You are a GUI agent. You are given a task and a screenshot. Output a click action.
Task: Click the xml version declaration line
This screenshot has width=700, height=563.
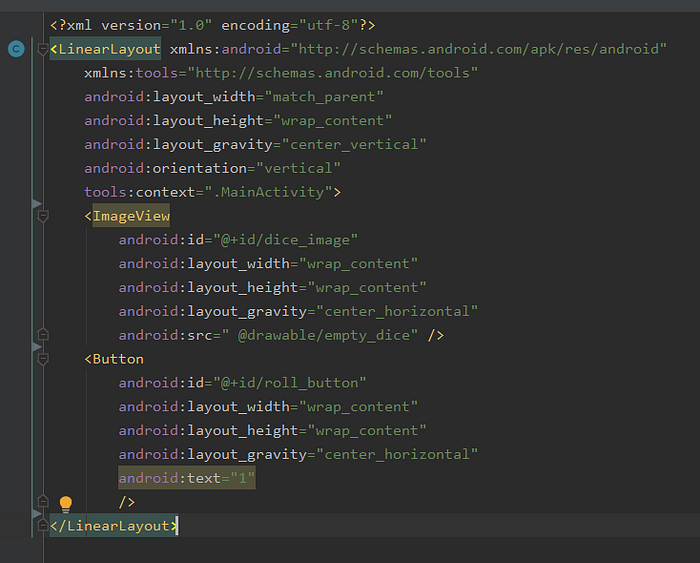(x=212, y=25)
